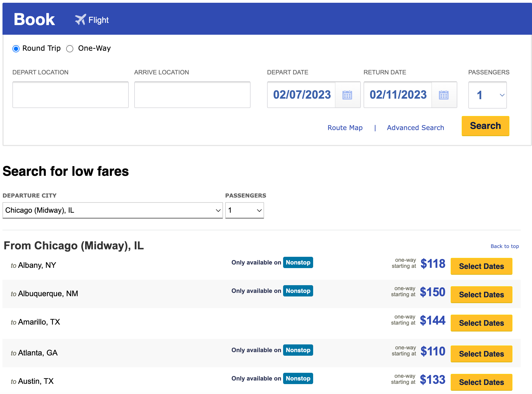This screenshot has width=532, height=394.
Task: Open the Route Map link
Action: pyautogui.click(x=345, y=128)
